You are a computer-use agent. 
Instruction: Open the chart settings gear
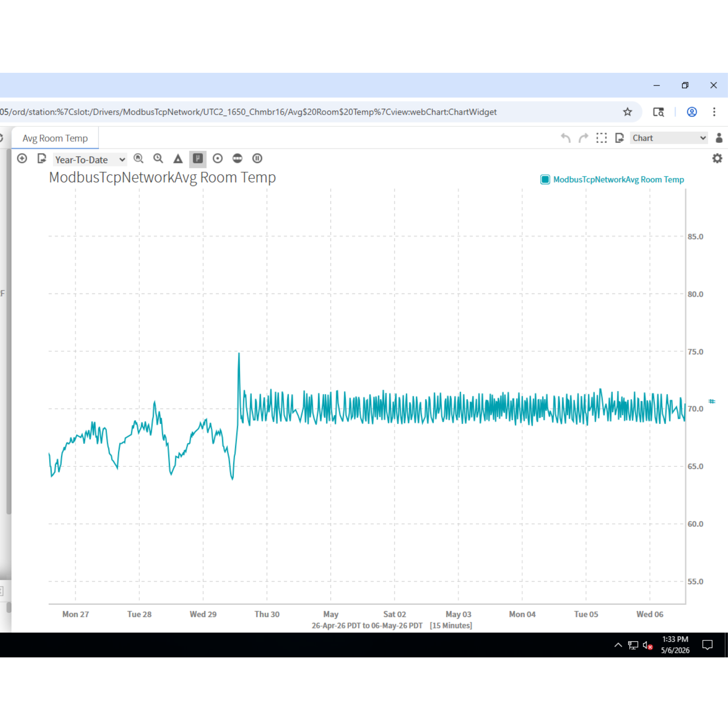tap(717, 158)
